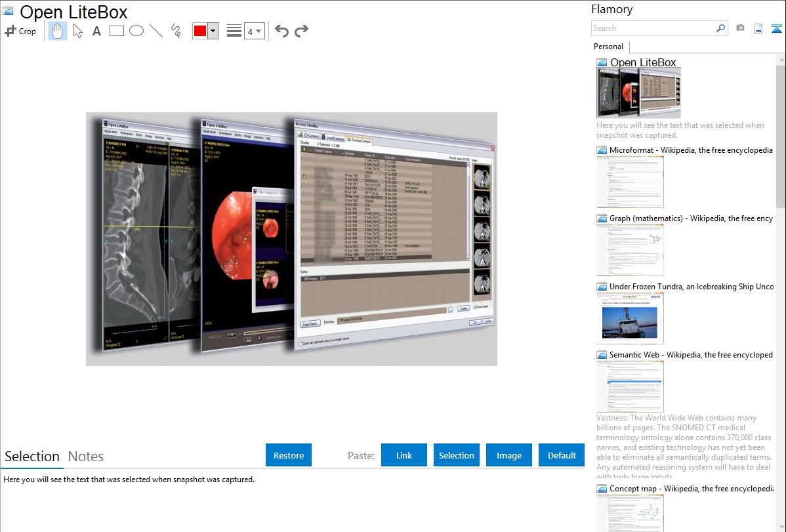Switch to the Notes tab
Viewport: 786px width, 532px height.
pos(85,457)
